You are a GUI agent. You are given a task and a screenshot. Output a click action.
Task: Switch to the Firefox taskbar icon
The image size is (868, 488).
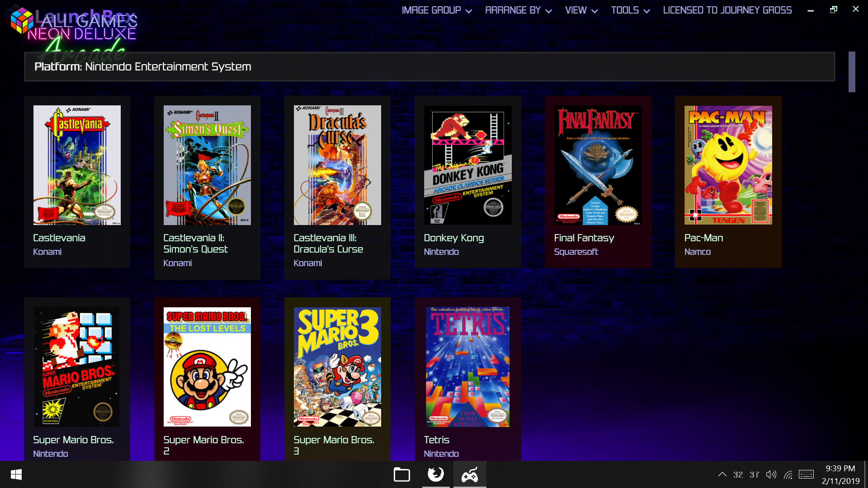coord(436,474)
